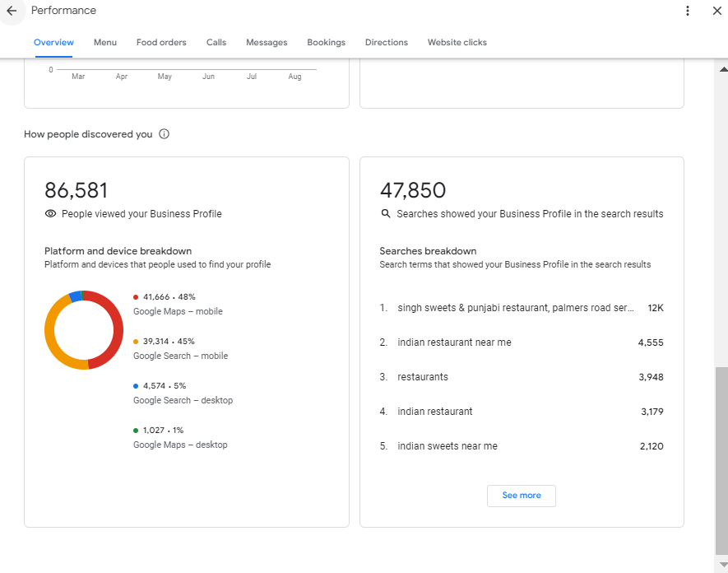728x573 pixels.
Task: Select the Calls tab
Action: pyautogui.click(x=216, y=42)
